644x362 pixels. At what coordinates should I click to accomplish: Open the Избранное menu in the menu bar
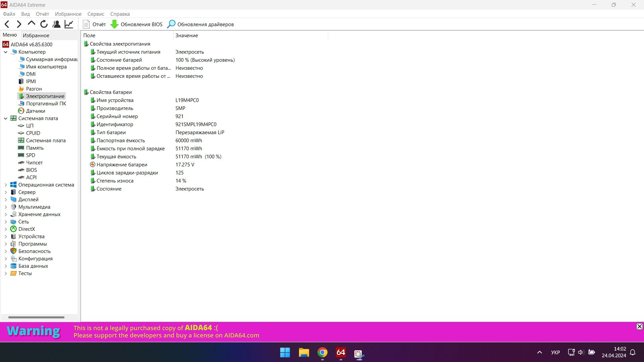(68, 14)
